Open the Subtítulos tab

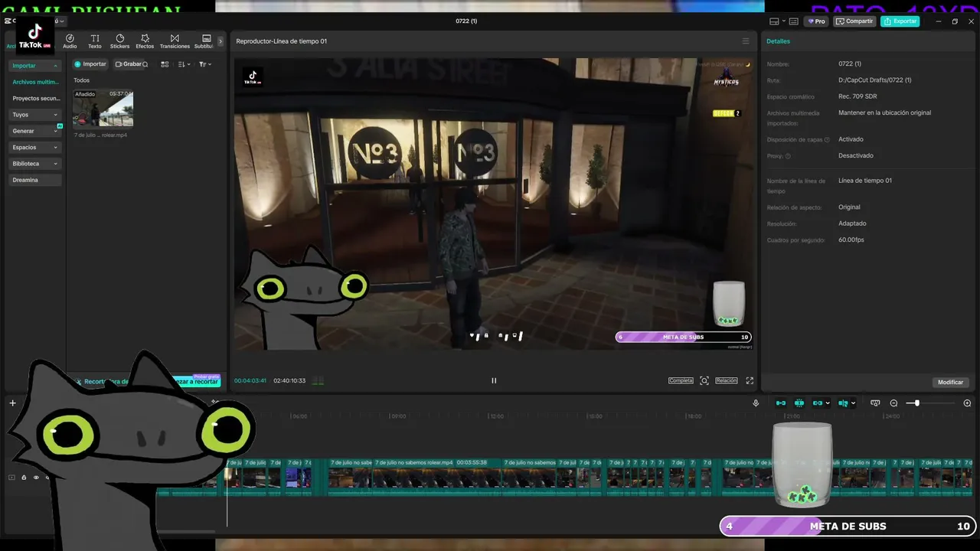[x=204, y=41]
